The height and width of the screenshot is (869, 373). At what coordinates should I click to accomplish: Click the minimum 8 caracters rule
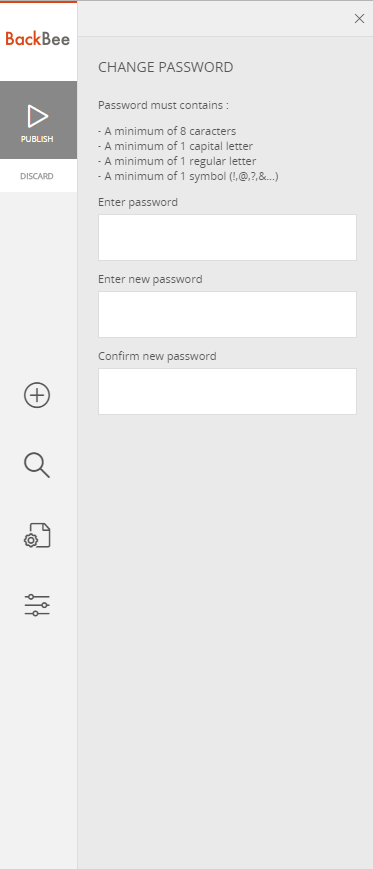coord(167,131)
